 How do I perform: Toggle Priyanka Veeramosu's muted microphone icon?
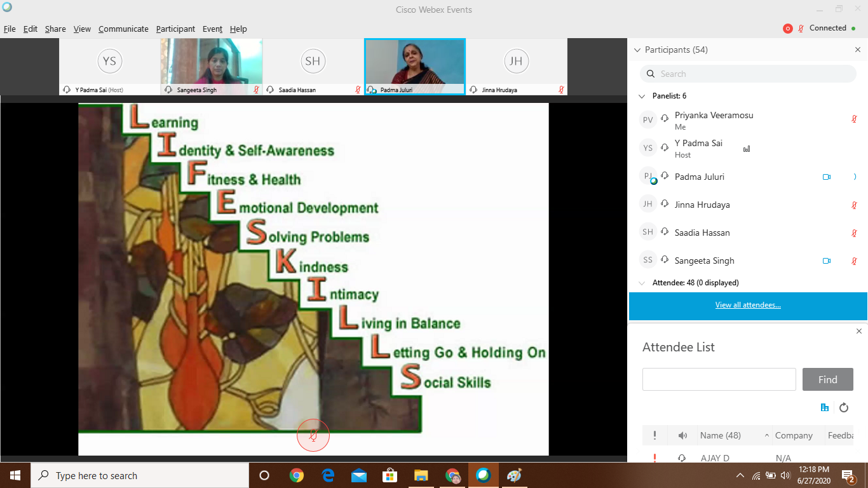855,119
